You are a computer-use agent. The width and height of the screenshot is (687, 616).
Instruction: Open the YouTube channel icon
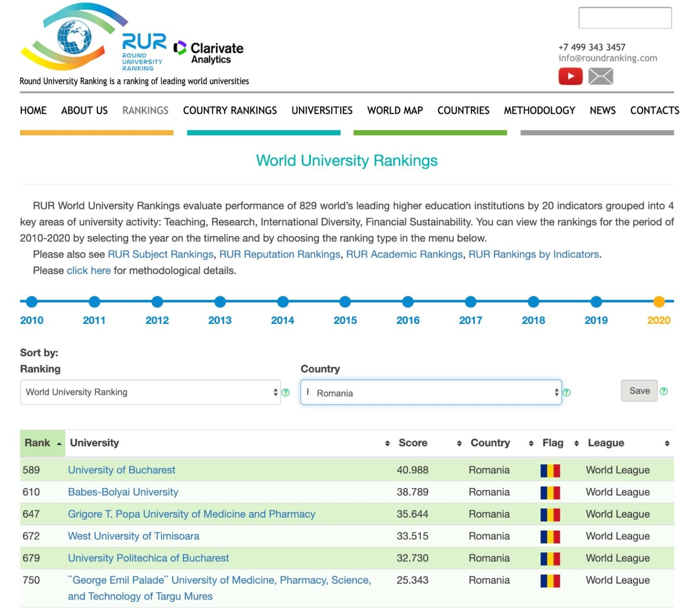click(570, 76)
